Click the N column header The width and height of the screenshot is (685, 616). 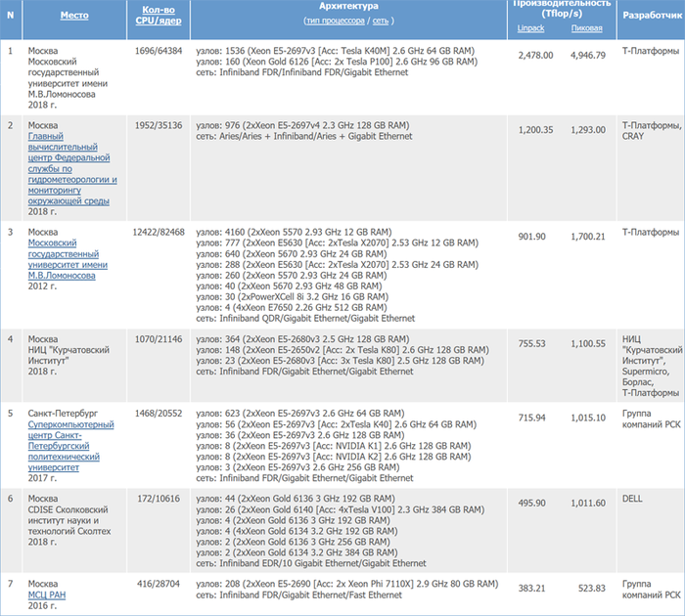pos(11,15)
